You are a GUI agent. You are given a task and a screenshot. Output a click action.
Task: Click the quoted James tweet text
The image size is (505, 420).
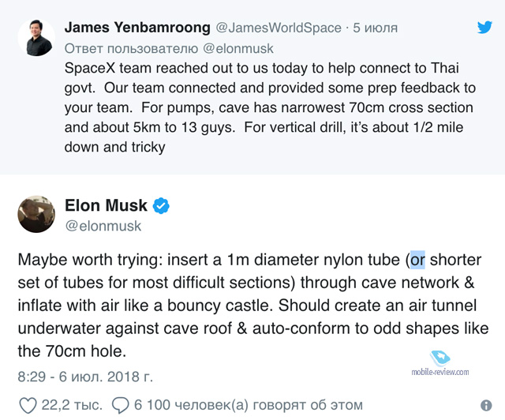pos(270,107)
